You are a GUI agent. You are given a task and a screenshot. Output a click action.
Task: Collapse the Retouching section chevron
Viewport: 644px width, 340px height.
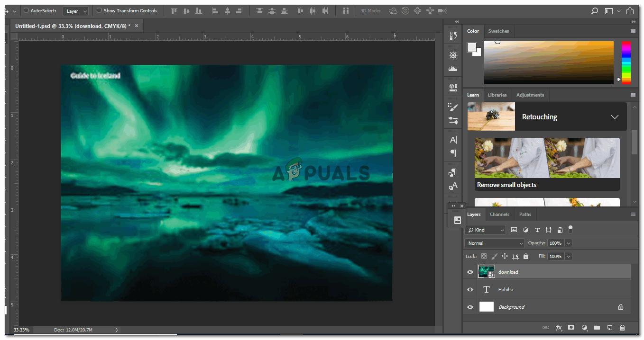[x=615, y=117]
